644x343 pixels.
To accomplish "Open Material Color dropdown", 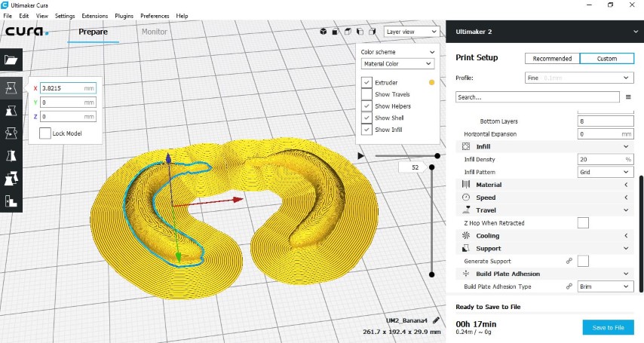I will pyautogui.click(x=397, y=63).
